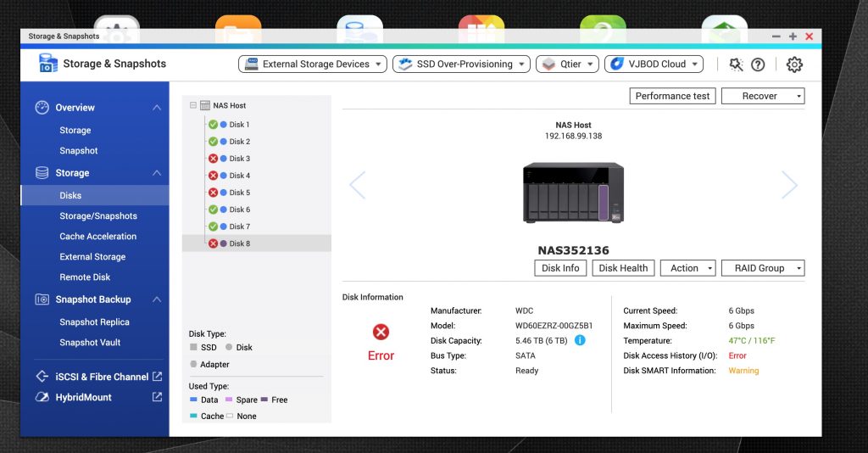The image size is (868, 453).
Task: Click the large red Error status icon
Action: click(381, 332)
